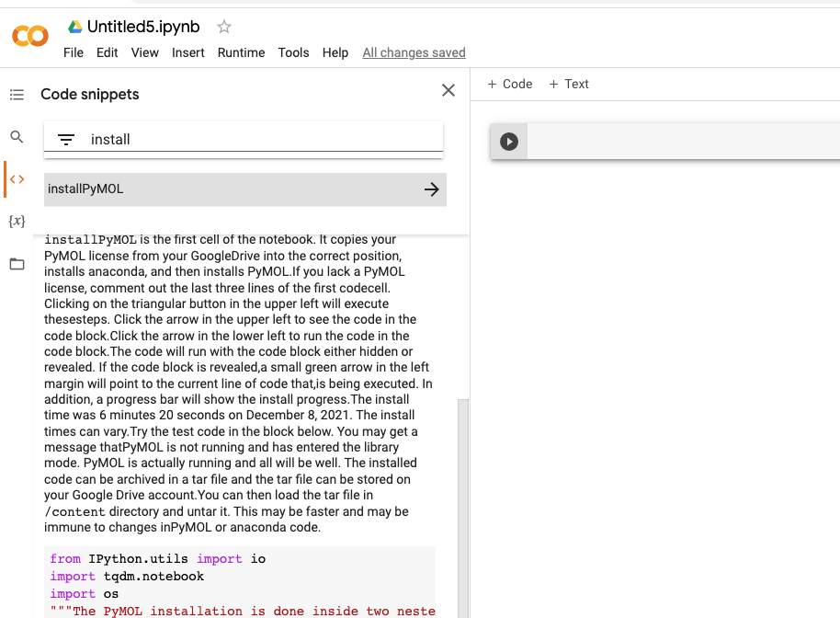Open the Help menu
Viewport: 840px width, 618px height.
pos(335,52)
